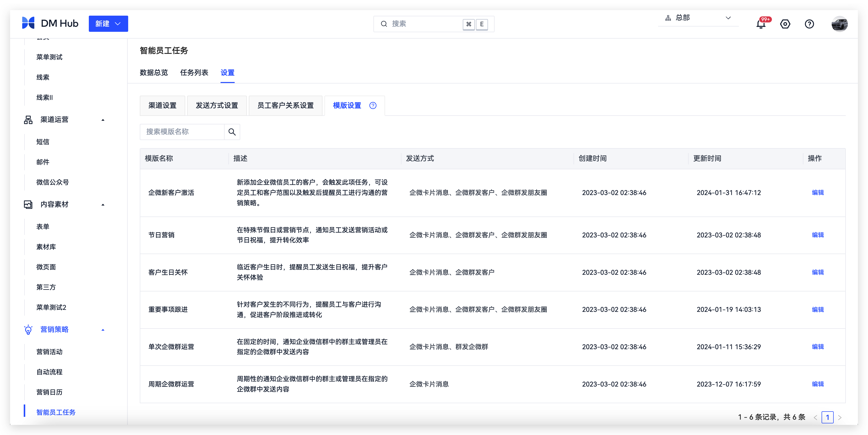868x435 pixels.
Task: Select page 1 in pagination
Action: [x=827, y=418]
